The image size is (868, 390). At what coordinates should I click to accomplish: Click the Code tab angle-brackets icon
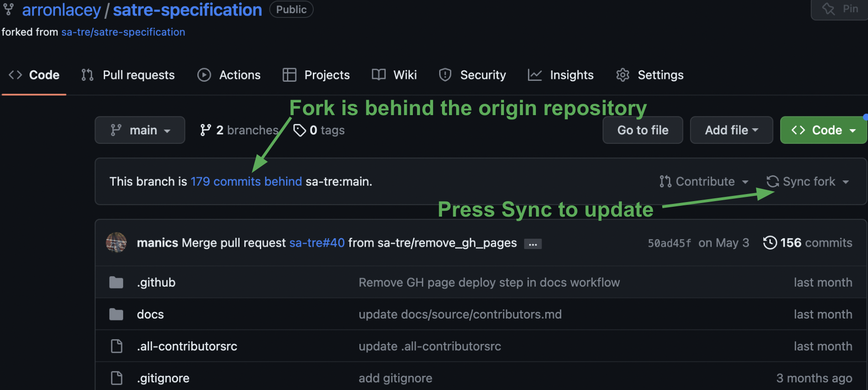15,75
